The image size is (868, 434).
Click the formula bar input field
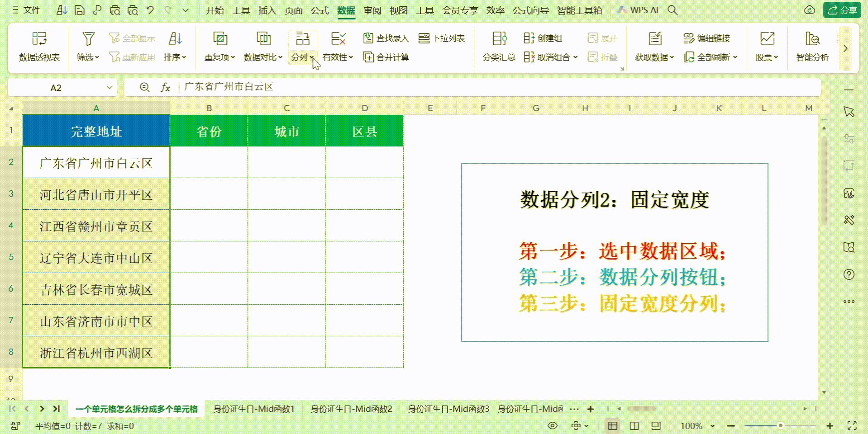tap(500, 87)
